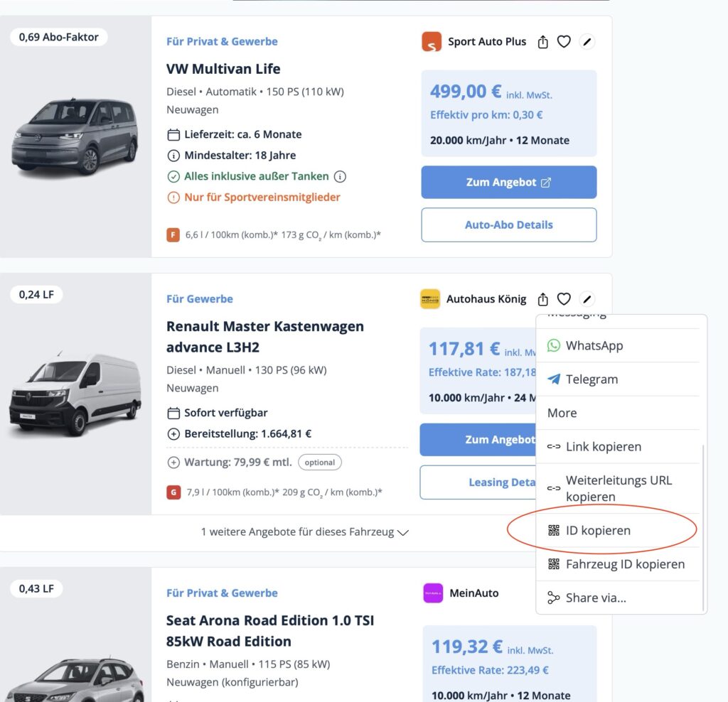This screenshot has width=728, height=702.
Task: Select Telegram in share menu
Action: (591, 379)
